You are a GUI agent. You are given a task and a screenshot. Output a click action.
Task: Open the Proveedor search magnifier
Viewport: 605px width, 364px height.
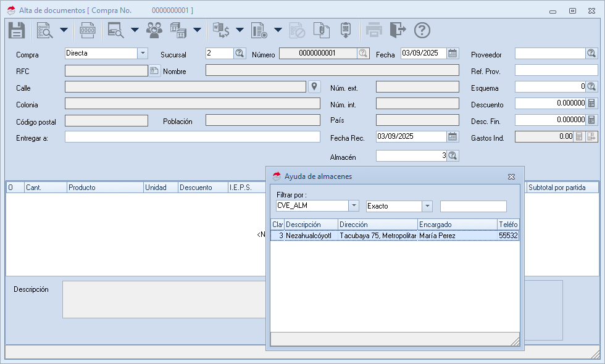591,54
